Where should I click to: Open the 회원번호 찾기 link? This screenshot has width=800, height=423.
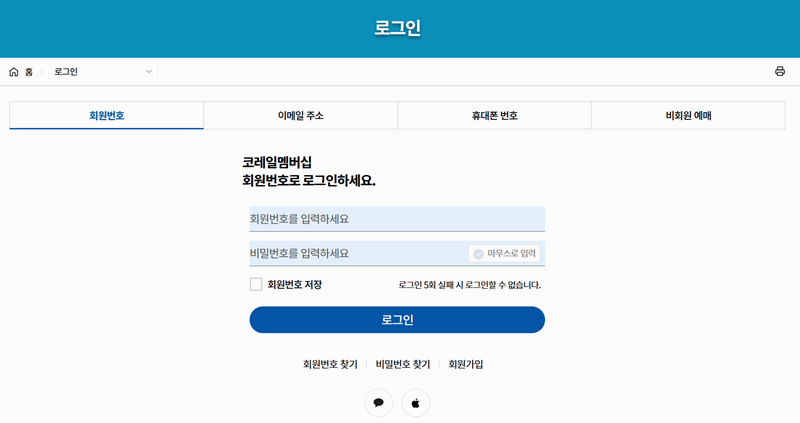(x=330, y=364)
